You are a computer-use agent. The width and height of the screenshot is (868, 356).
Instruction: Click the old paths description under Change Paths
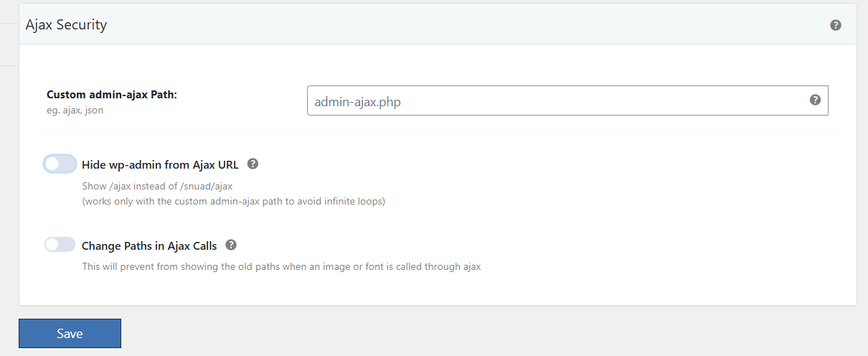coord(281,267)
